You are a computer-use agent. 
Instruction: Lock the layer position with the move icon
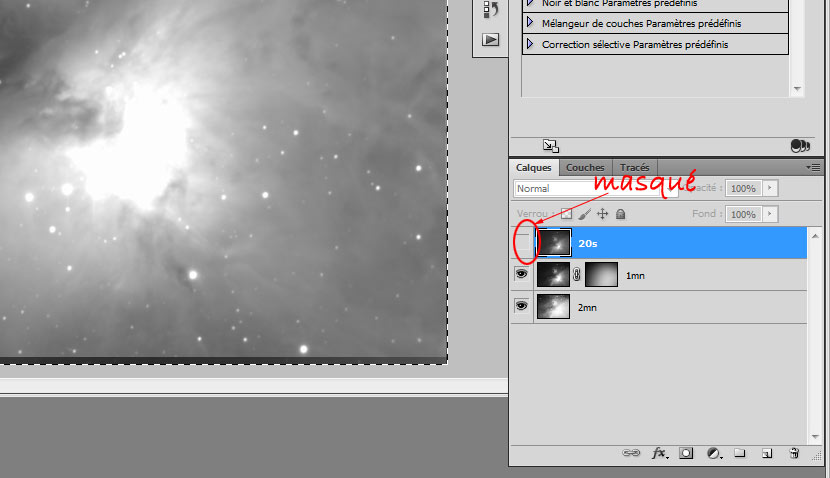click(602, 214)
